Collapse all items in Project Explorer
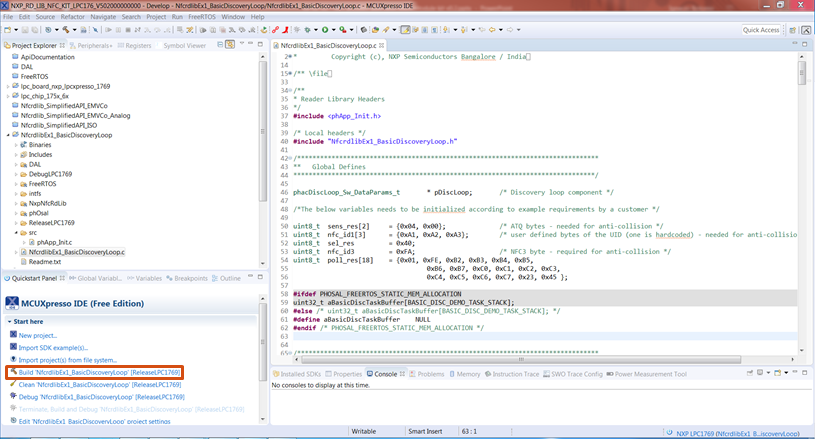Screen dimensions: 815x439 218,45
